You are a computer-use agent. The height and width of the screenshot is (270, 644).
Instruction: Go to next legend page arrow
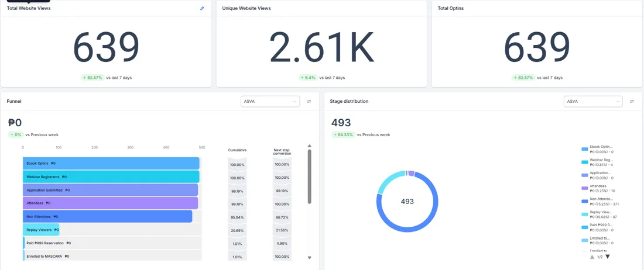[x=608, y=257]
